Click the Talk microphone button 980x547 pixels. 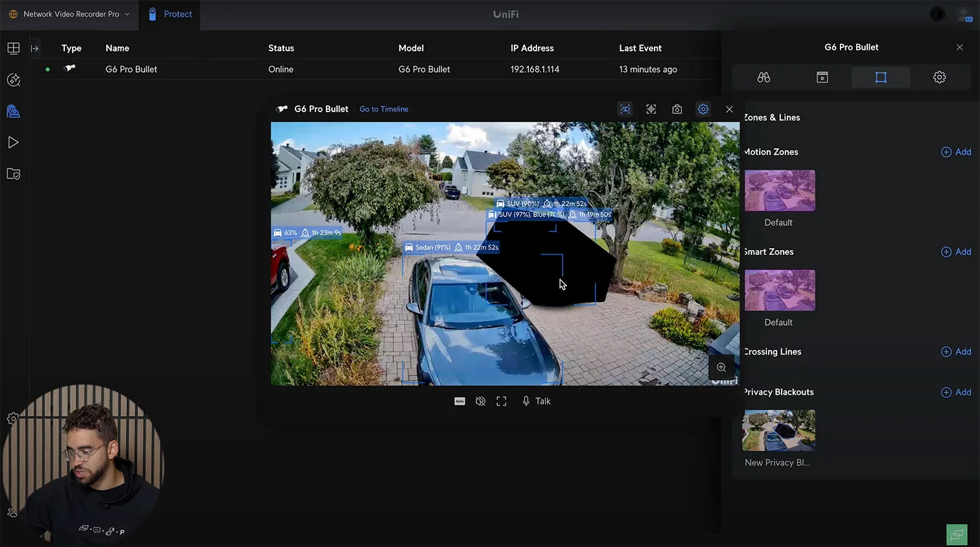point(536,401)
